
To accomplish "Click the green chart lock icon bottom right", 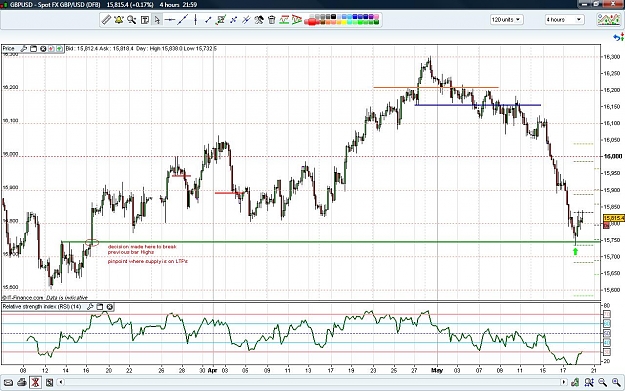I will pyautogui.click(x=575, y=383).
